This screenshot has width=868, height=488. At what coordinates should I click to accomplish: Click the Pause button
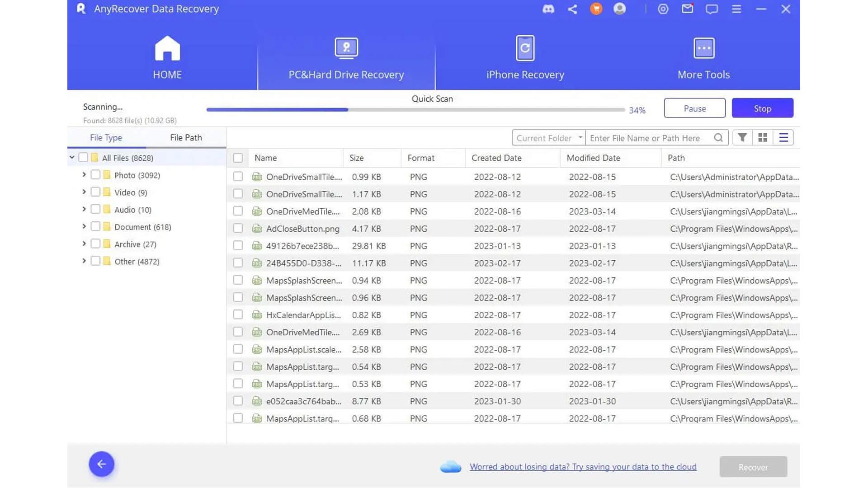tap(694, 108)
